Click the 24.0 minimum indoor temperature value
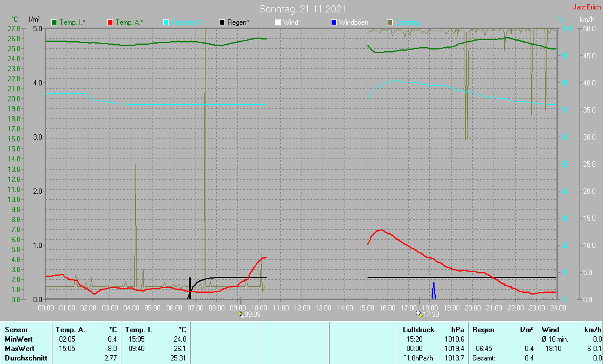The width and height of the screenshot is (603, 364). pos(180,339)
